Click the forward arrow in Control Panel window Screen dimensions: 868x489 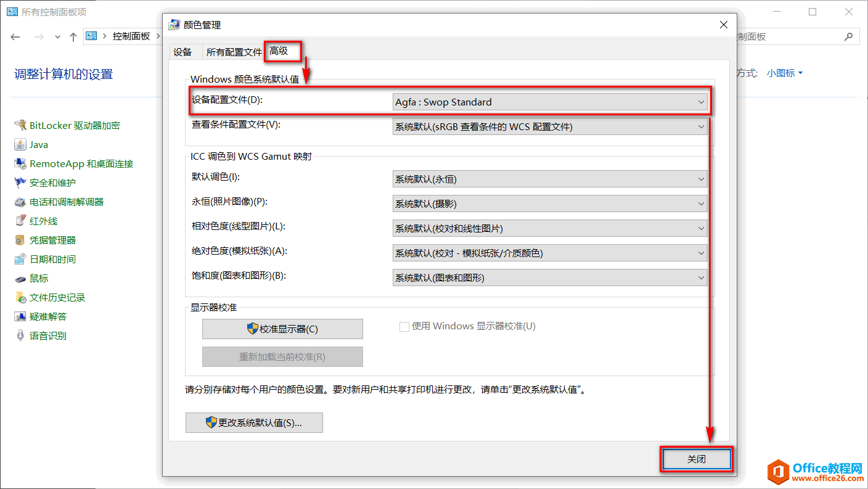(38, 37)
